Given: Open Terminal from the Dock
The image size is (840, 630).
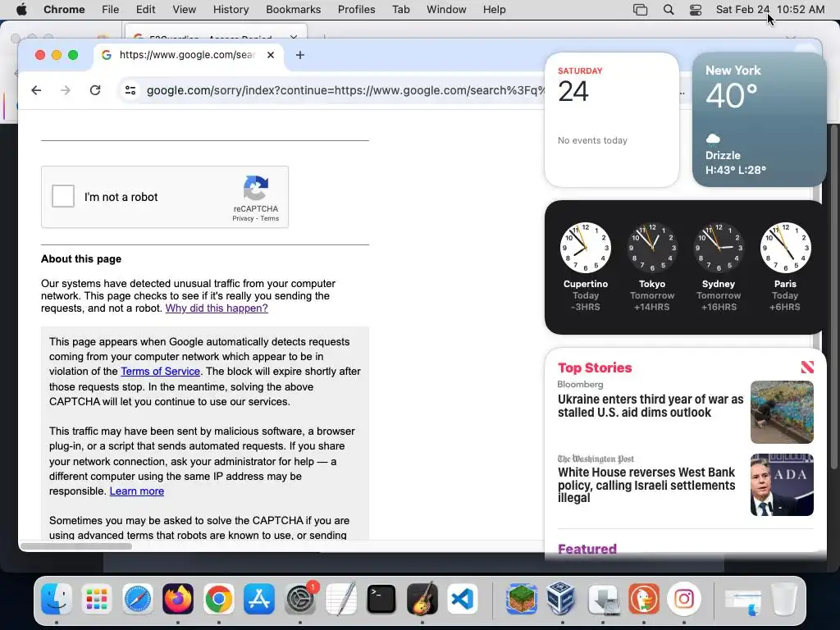Looking at the screenshot, I should (x=381, y=598).
